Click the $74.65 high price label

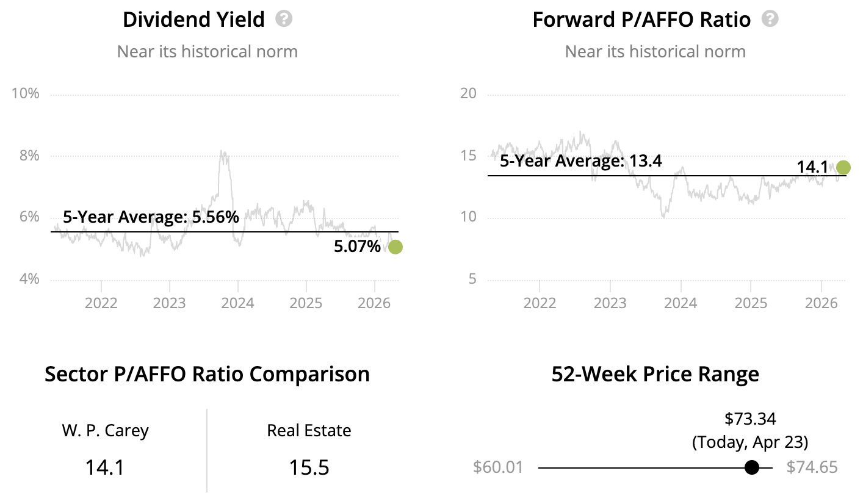tap(812, 467)
